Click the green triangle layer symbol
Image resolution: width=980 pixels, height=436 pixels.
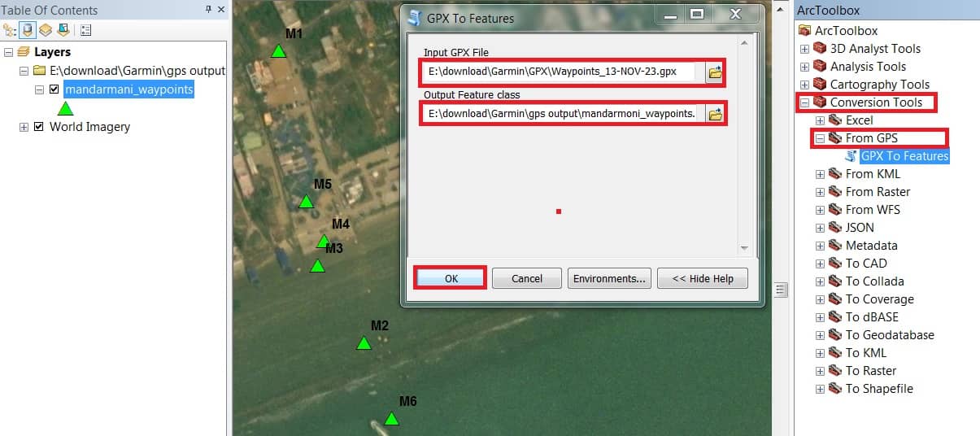click(x=66, y=107)
